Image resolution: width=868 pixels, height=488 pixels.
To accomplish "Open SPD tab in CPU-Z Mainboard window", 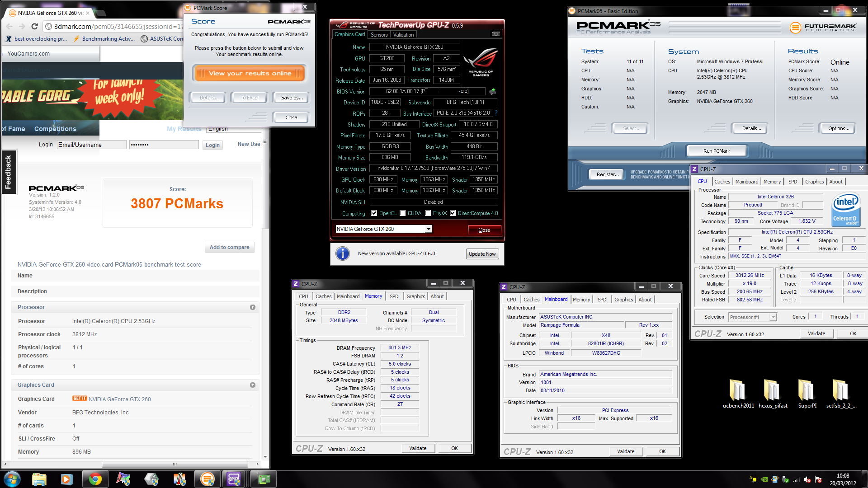I will (602, 300).
